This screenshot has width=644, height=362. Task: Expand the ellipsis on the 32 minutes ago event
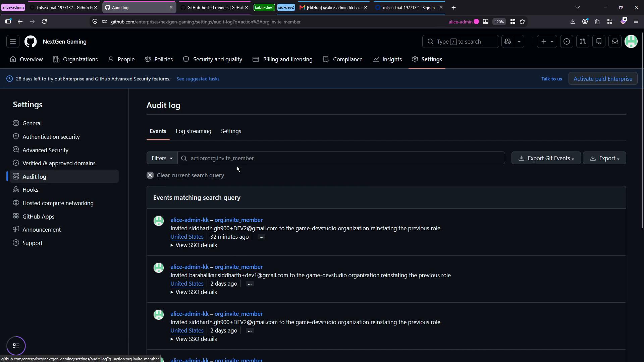pos(261,237)
